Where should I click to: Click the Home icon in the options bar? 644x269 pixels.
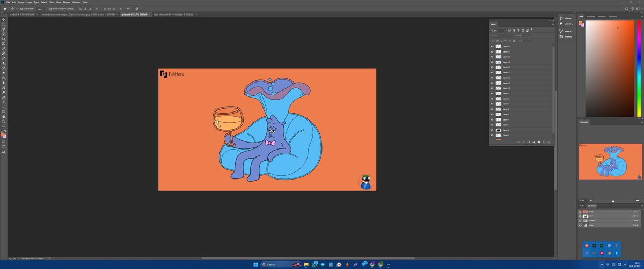coord(5,9)
